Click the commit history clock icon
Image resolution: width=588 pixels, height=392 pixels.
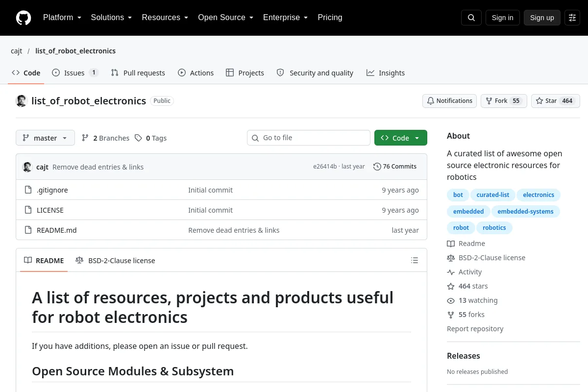pyautogui.click(x=377, y=167)
